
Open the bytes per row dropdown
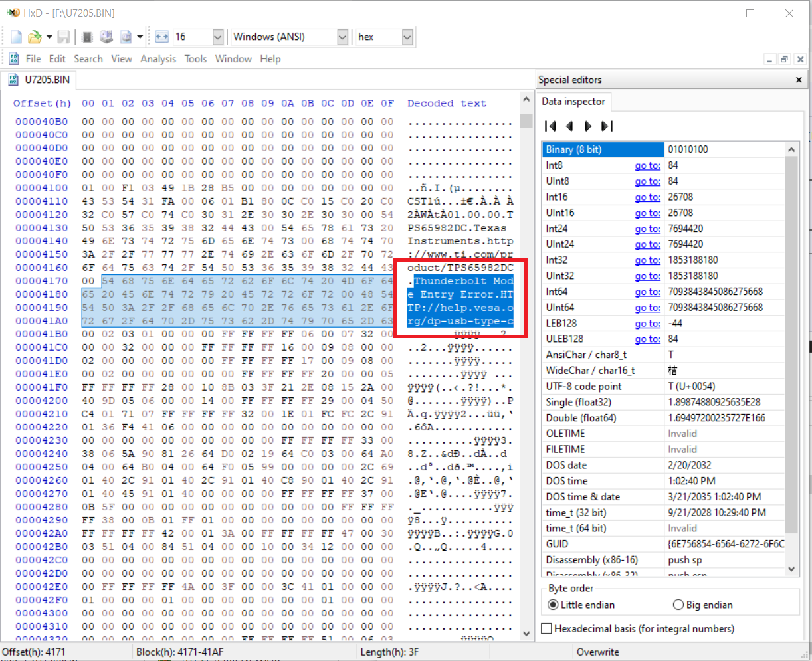coord(217,37)
